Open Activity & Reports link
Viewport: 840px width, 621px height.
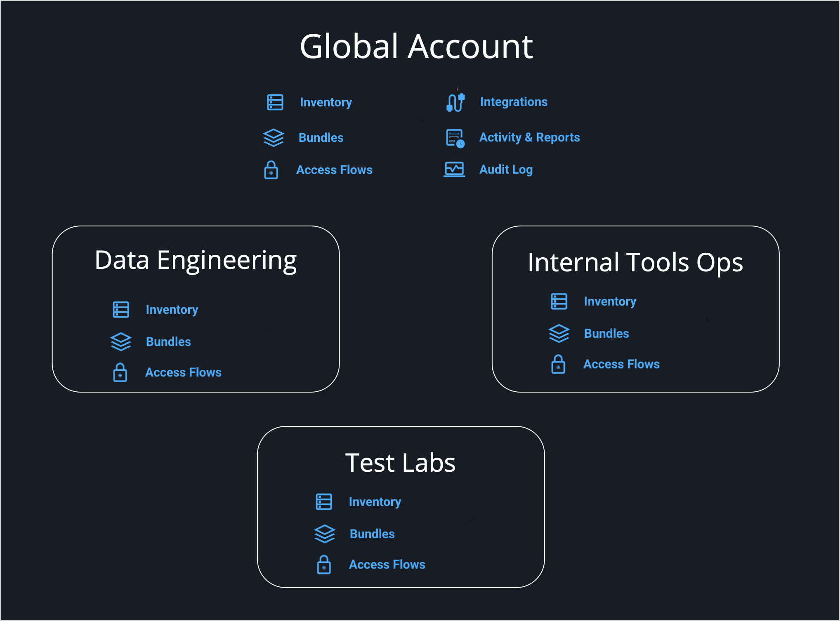(529, 137)
